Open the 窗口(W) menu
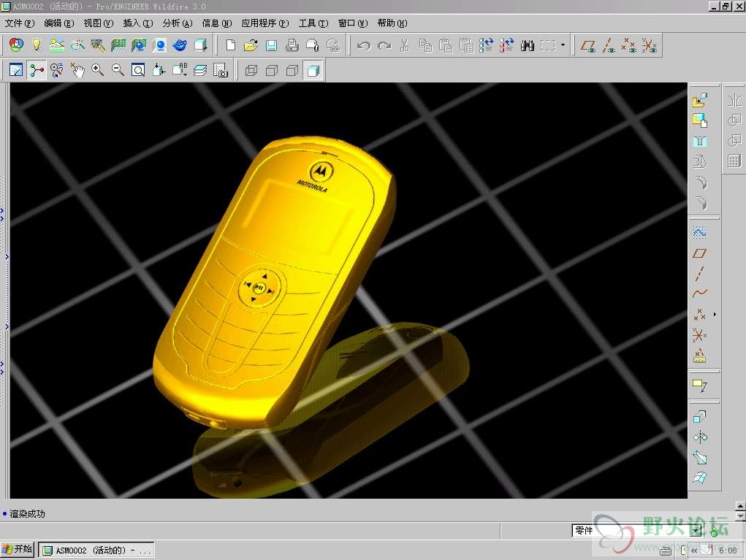746x560 pixels. click(353, 23)
